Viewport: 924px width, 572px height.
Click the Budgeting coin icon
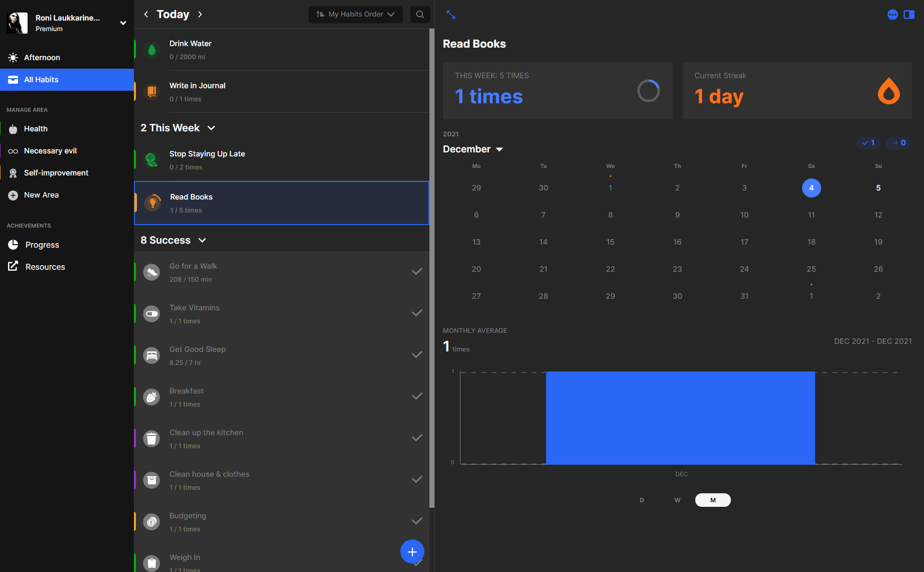tap(151, 522)
